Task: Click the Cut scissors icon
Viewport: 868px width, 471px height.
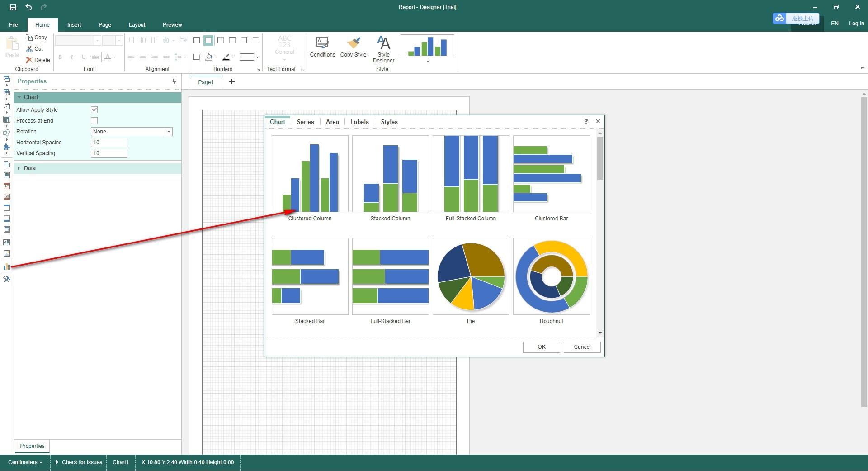Action: pos(30,49)
